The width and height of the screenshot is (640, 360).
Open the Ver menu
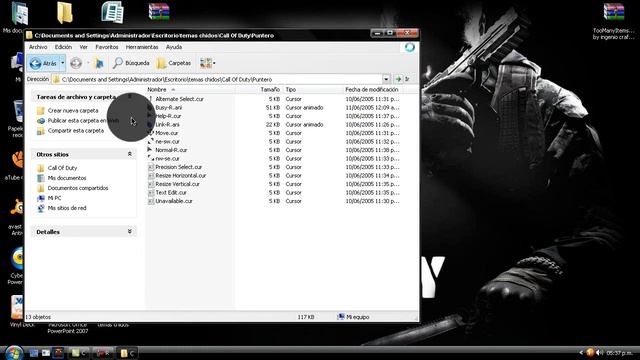[84, 47]
